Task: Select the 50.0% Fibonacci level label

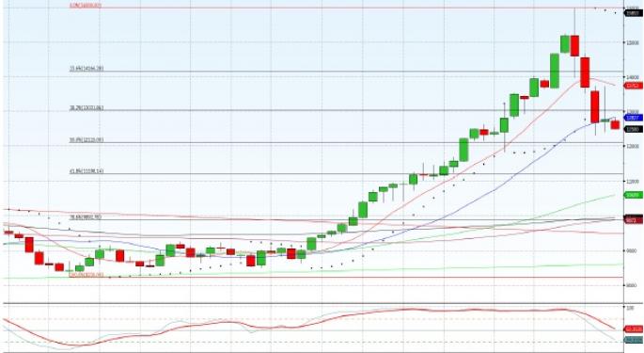Action: 86,140
